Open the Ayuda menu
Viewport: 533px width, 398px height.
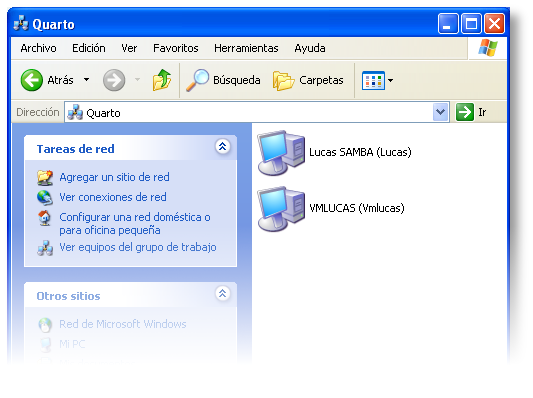(310, 48)
